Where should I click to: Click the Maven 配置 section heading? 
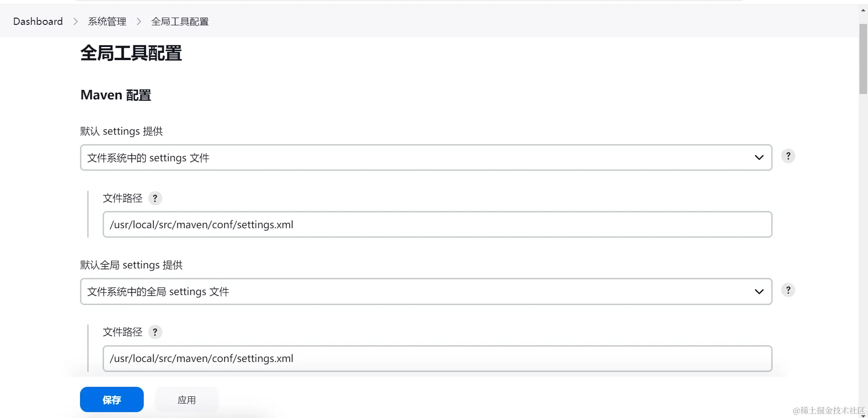pos(116,95)
